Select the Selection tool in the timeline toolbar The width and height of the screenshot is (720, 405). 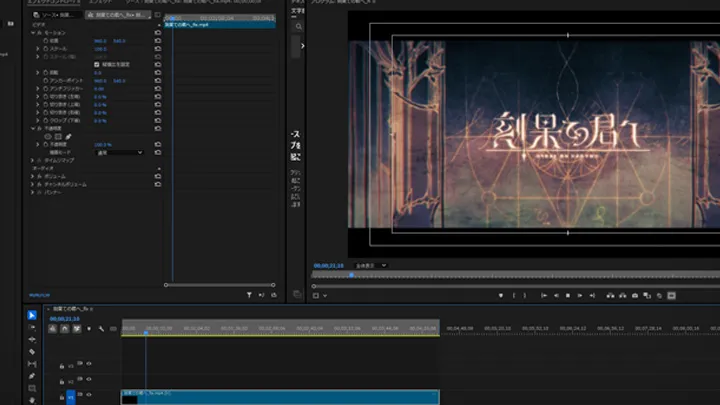click(32, 315)
